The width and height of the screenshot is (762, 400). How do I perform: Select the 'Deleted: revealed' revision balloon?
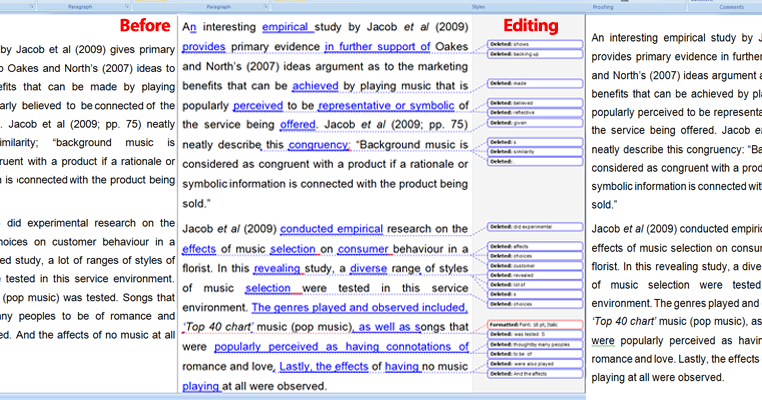point(535,275)
